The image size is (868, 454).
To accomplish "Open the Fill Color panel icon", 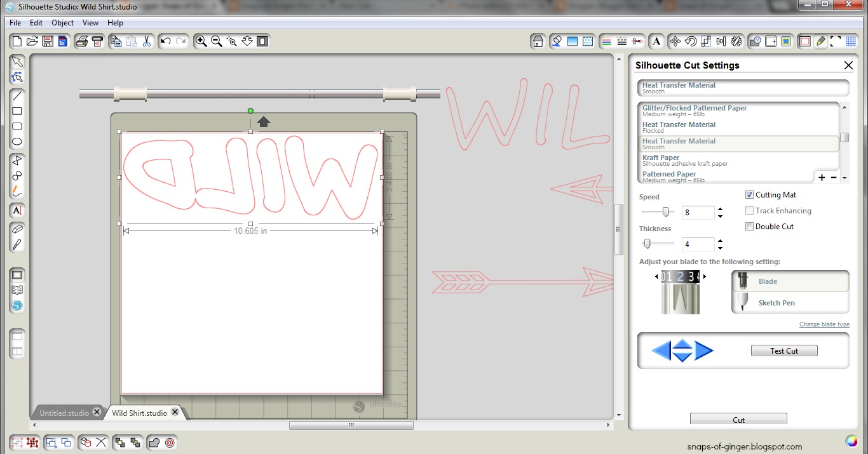I will click(557, 41).
